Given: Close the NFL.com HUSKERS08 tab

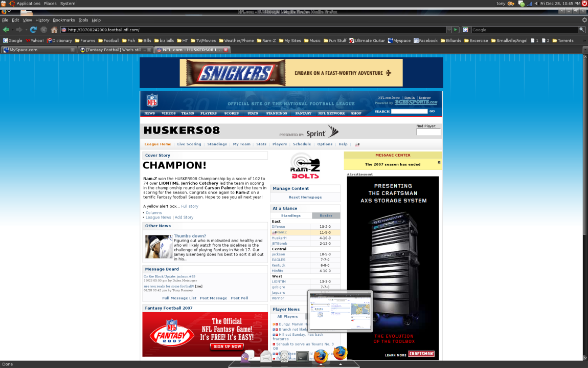Looking at the screenshot, I should [x=226, y=50].
